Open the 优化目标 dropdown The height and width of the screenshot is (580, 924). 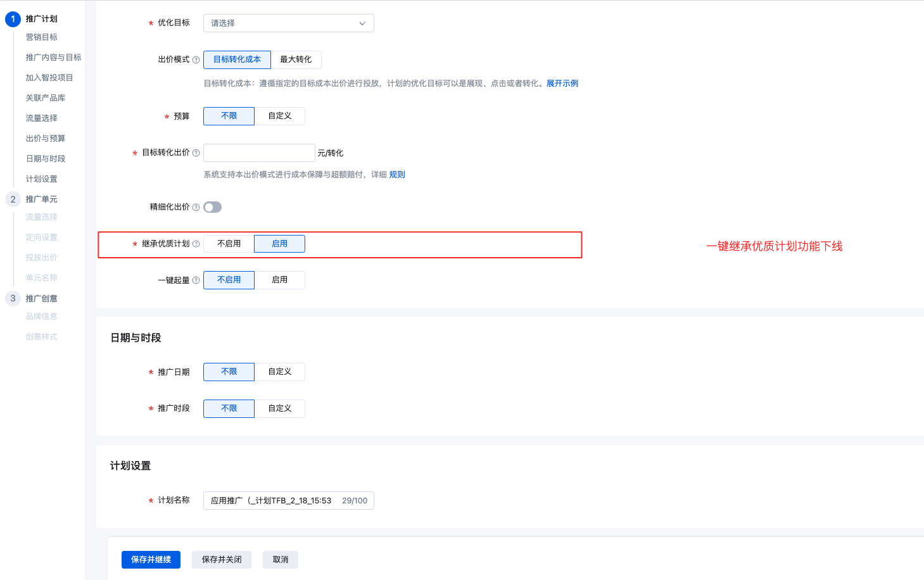(x=288, y=23)
